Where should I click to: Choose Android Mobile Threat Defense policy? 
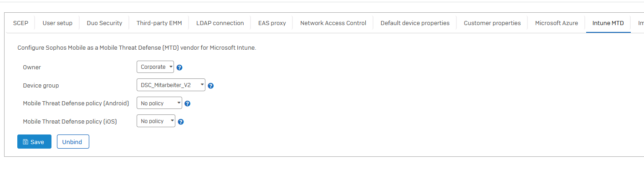tap(159, 103)
